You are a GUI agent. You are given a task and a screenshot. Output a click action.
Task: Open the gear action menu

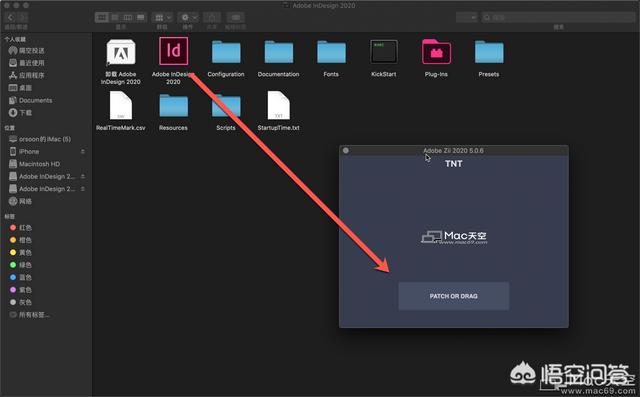click(189, 17)
